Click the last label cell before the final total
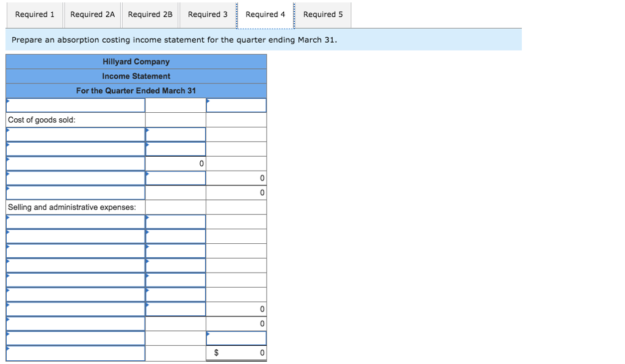 [x=75, y=338]
